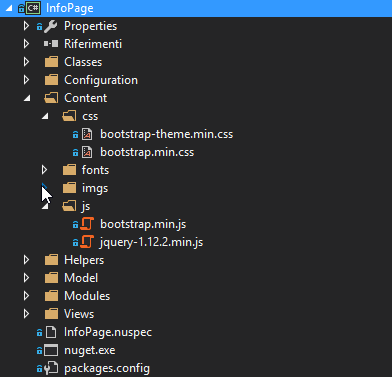Collapse the css folder
Viewport: 392px width, 377px height.
point(45,116)
